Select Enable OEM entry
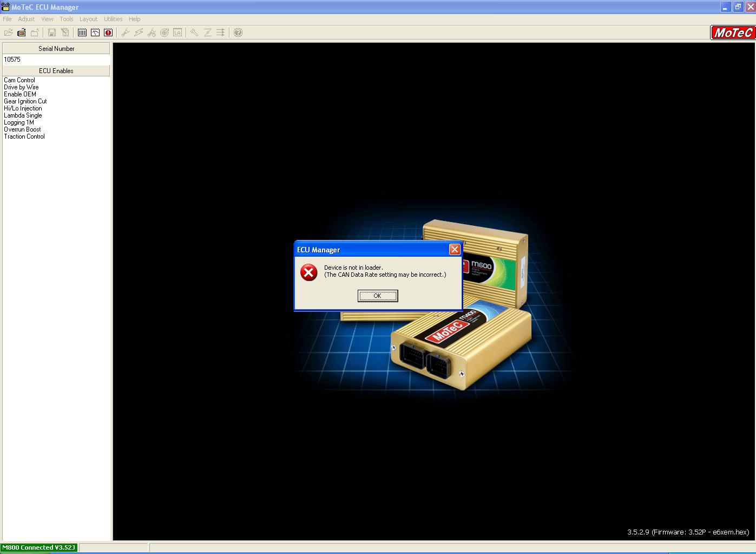 (x=20, y=94)
